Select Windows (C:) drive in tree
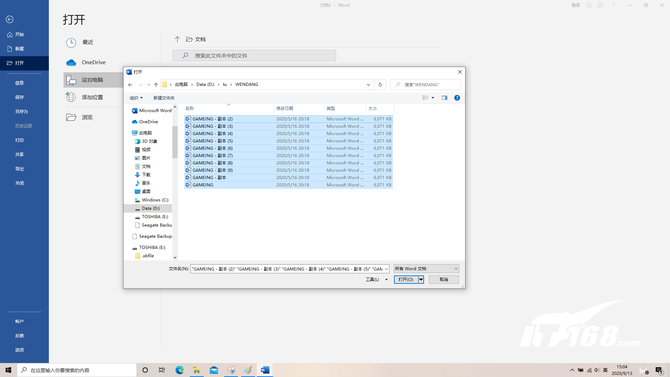The width and height of the screenshot is (670, 377). coord(152,200)
